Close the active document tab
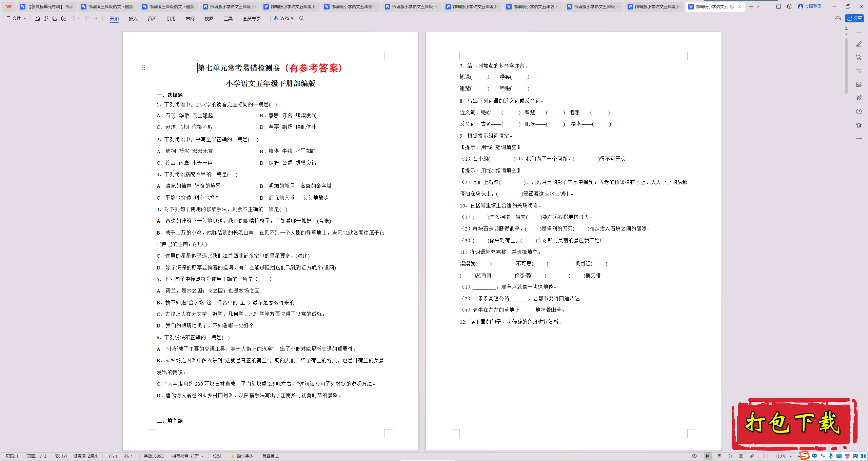The height and width of the screenshot is (461, 868). 739,6
